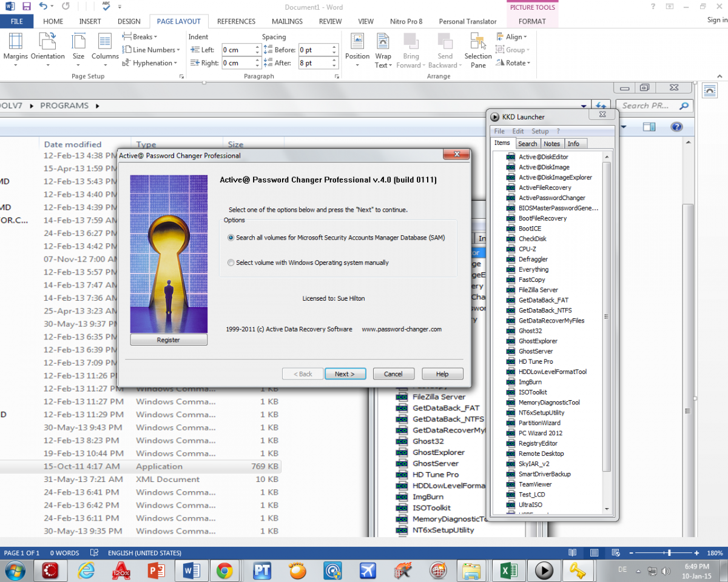Viewport: 728px width, 582px height.
Task: Switch to the HOME ribbon tab
Action: (x=53, y=21)
